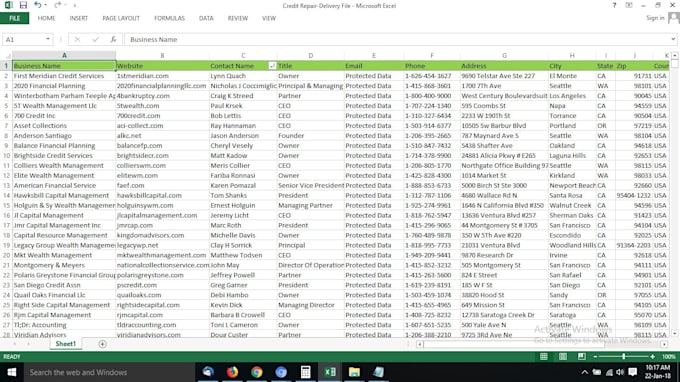
Task: Switch to Page Layout view icon
Action: 563,356
